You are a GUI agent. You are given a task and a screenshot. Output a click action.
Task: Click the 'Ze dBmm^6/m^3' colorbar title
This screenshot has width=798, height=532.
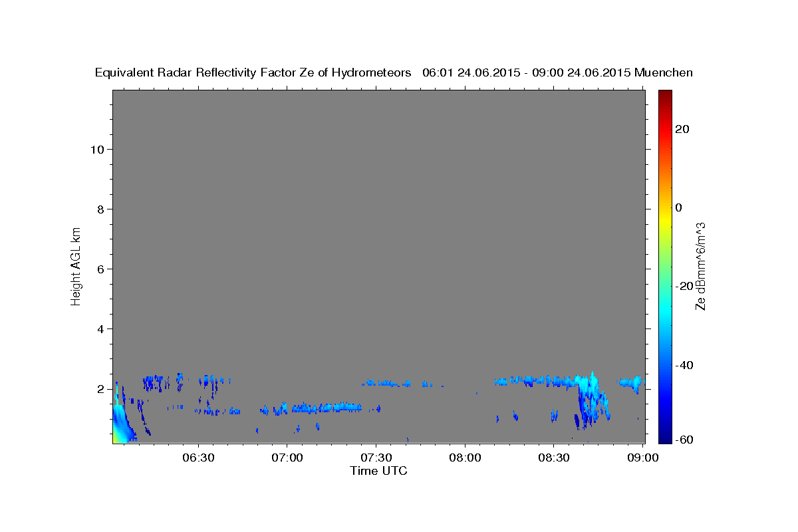(700, 266)
